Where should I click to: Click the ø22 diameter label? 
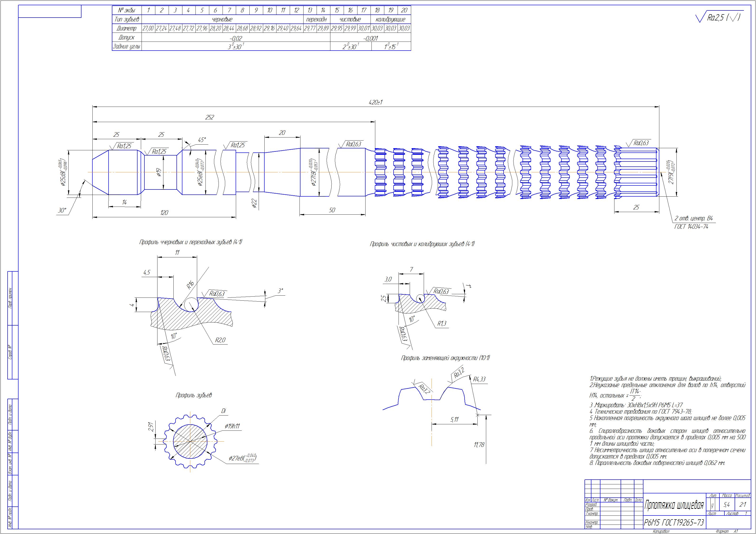tap(254, 204)
